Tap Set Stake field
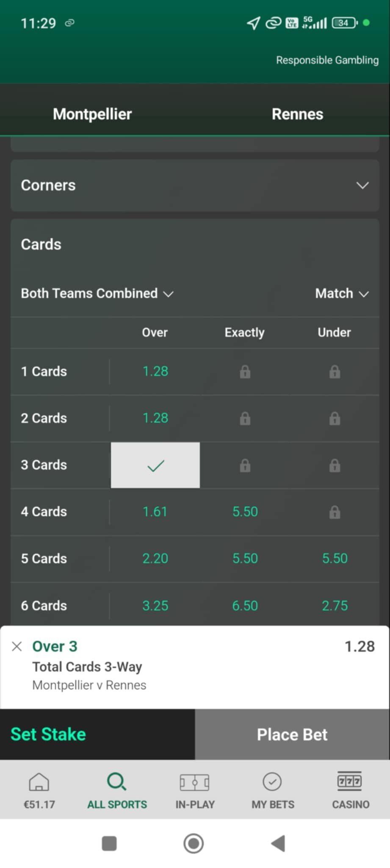 coord(97,734)
